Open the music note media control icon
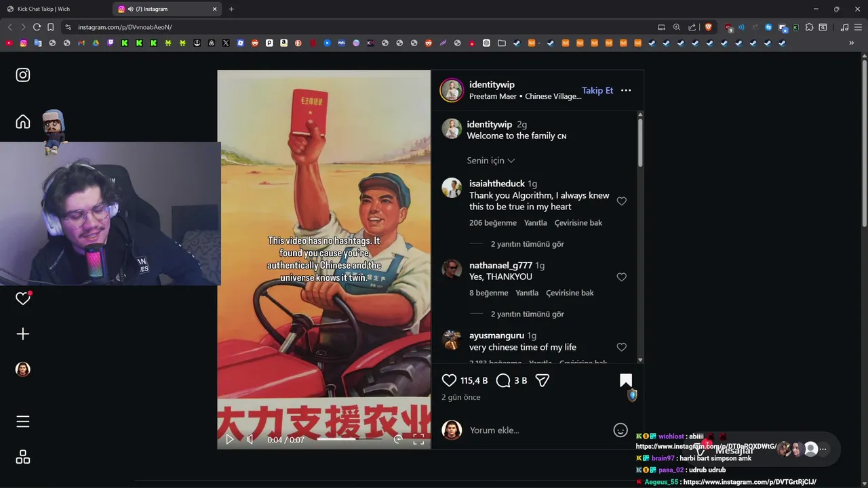Screen dimensions: 868x488 pos(844,27)
